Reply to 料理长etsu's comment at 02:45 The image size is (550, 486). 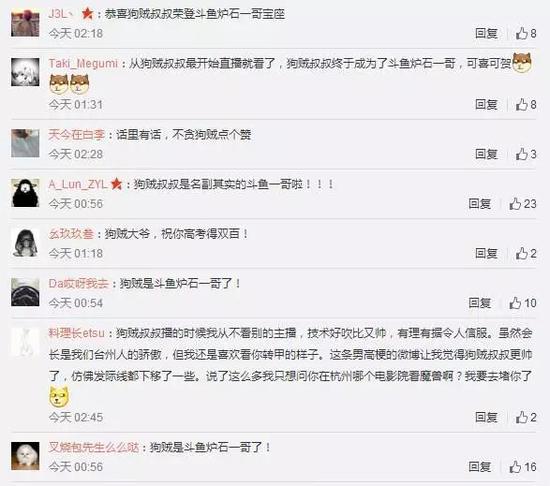(486, 417)
